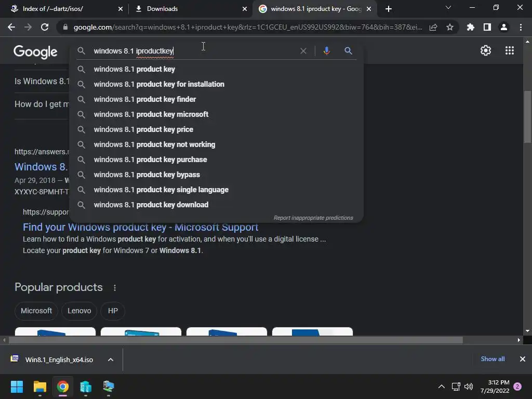This screenshot has width=532, height=399.
Task: Bookmark this page with the star icon
Action: pos(450,27)
